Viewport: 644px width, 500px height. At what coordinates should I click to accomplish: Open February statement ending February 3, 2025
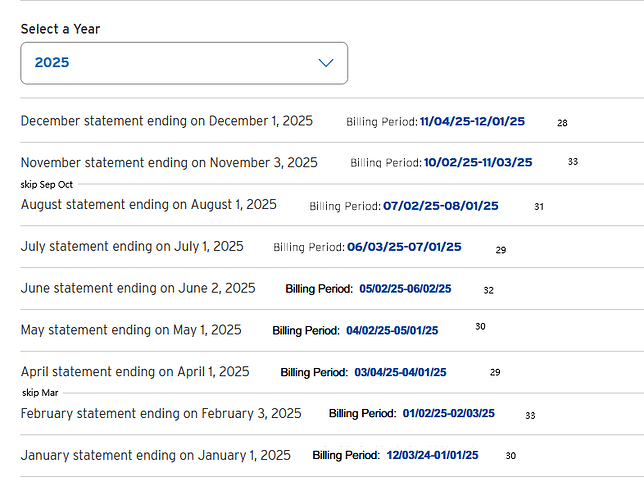pos(160,413)
